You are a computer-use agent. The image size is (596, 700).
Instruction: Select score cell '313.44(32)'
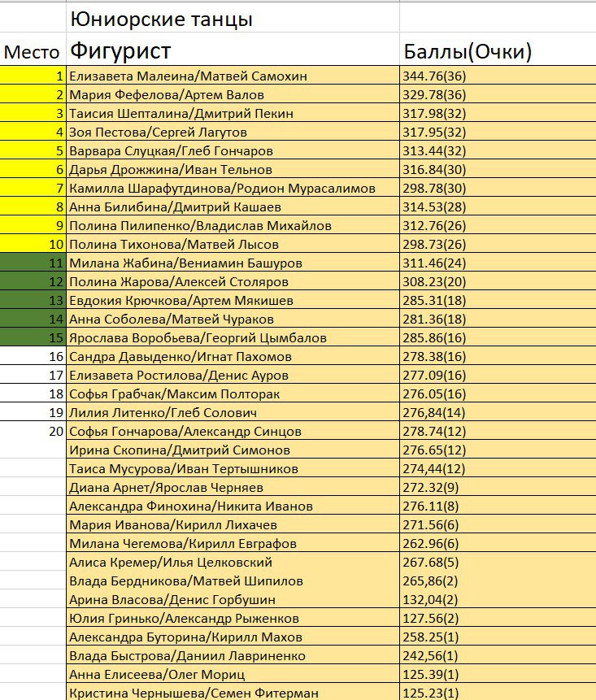point(498,150)
